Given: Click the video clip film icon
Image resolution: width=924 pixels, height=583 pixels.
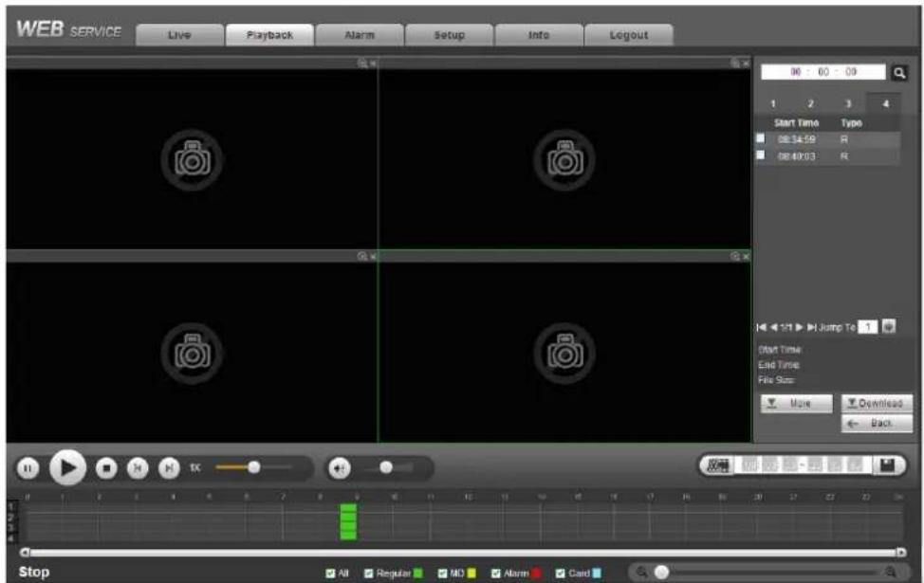Looking at the screenshot, I should click(x=717, y=465).
